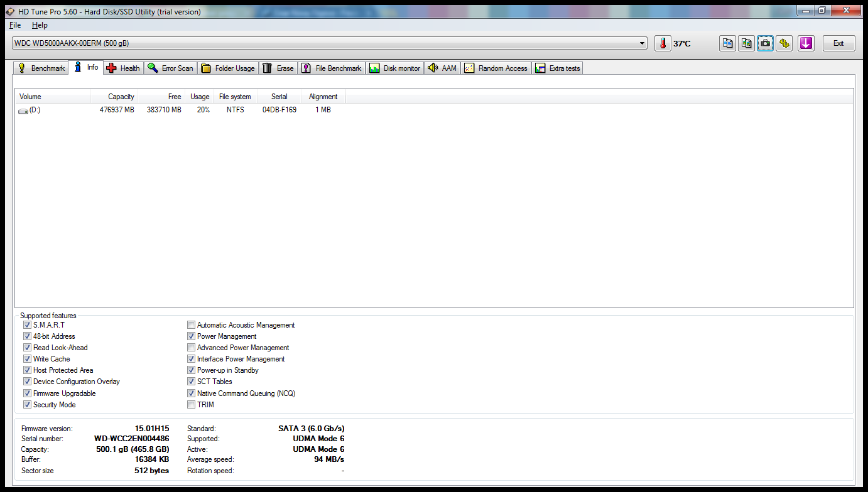Click the Alignment column header
Image resolution: width=868 pixels, height=492 pixels.
tap(323, 97)
